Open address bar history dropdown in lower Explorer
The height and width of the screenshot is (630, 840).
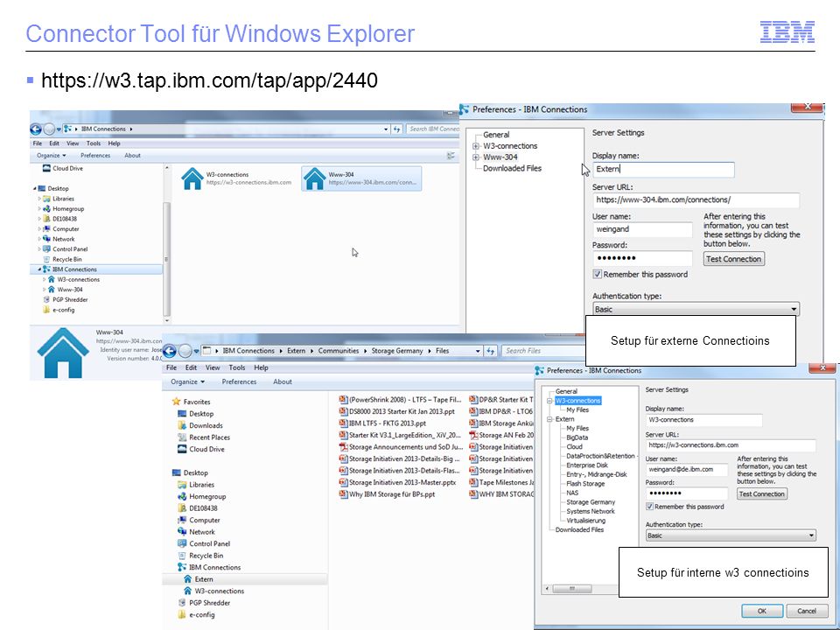pos(478,351)
